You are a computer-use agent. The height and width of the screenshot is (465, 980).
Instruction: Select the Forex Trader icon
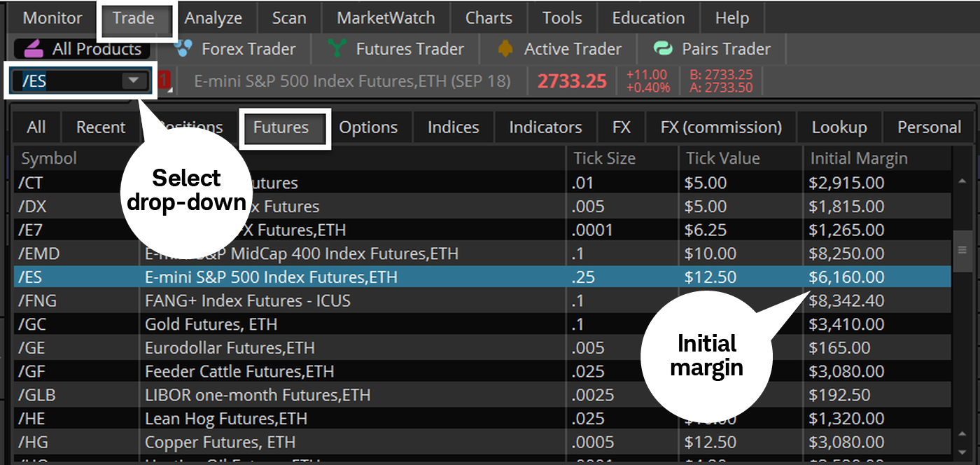[183, 48]
